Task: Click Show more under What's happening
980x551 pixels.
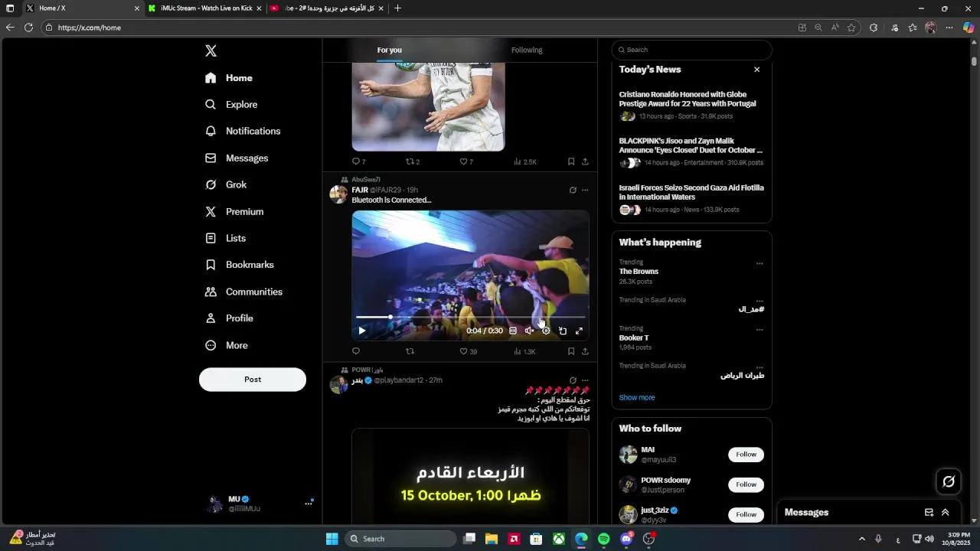Action: pos(637,398)
